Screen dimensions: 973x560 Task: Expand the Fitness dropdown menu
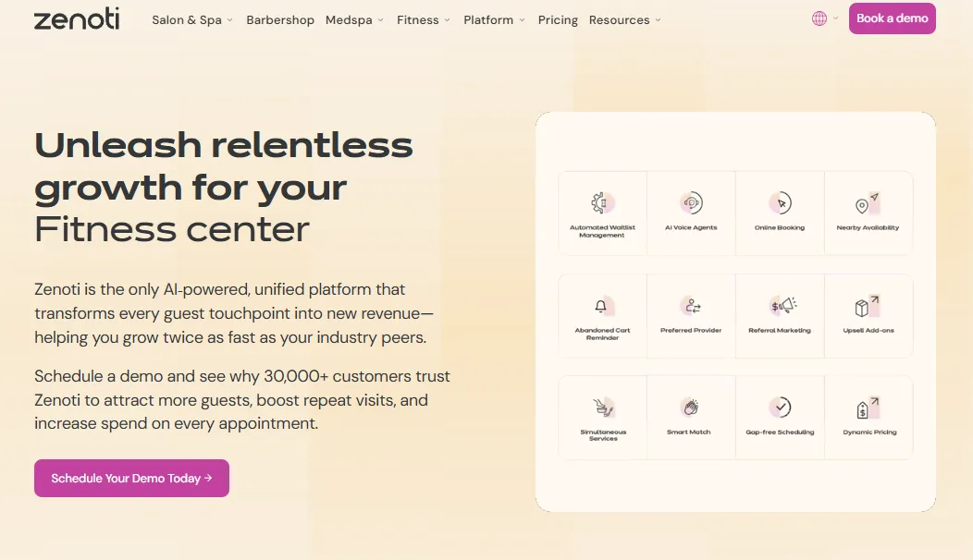pos(424,20)
